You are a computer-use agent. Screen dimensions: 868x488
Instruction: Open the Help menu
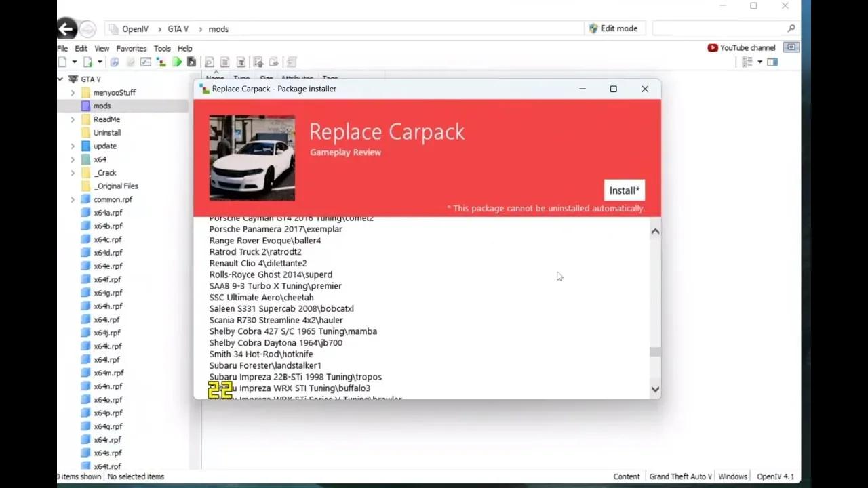[185, 48]
